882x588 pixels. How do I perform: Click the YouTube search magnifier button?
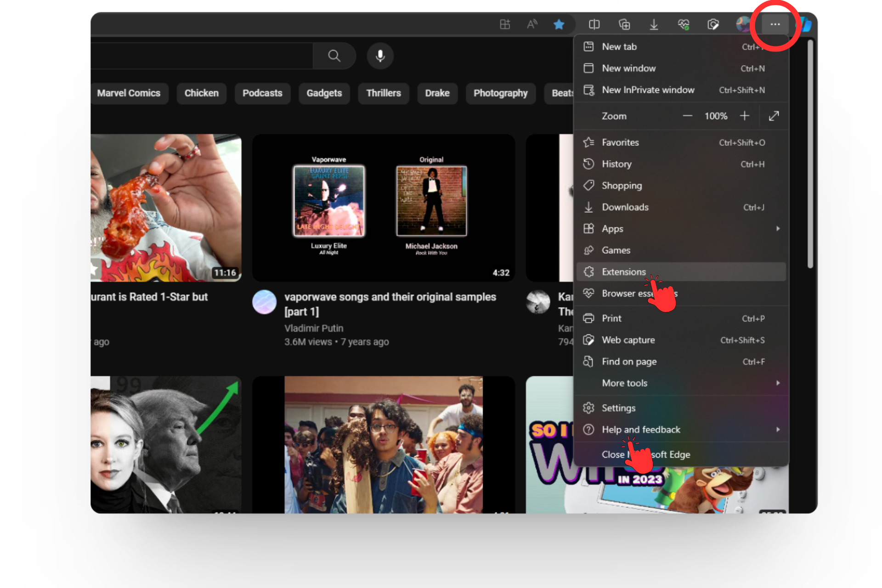pyautogui.click(x=334, y=56)
